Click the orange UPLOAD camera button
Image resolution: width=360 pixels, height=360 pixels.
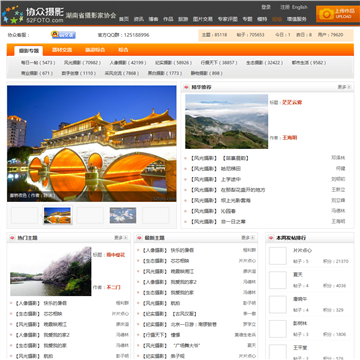[337, 14]
